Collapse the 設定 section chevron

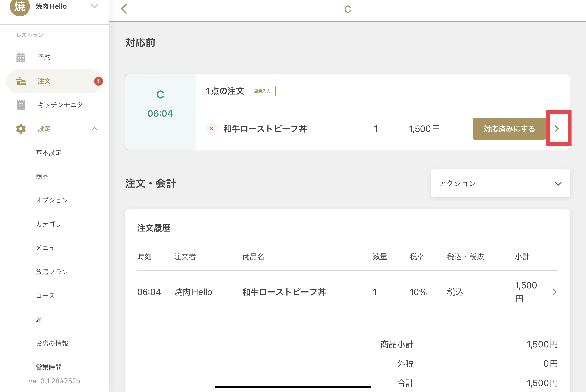(x=94, y=129)
